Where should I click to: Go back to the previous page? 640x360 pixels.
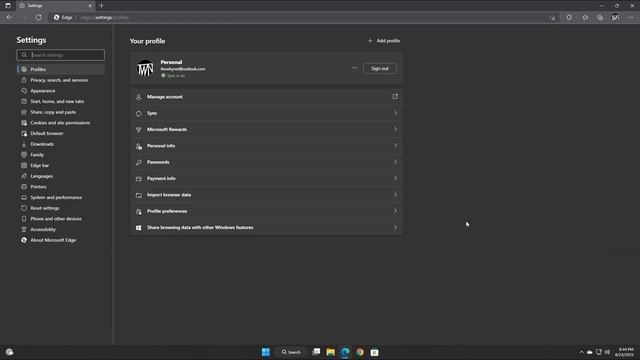coord(9,18)
